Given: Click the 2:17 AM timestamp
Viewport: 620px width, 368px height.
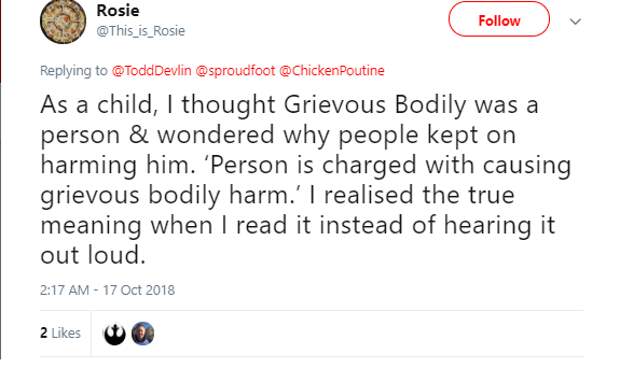Looking at the screenshot, I should [x=64, y=290].
